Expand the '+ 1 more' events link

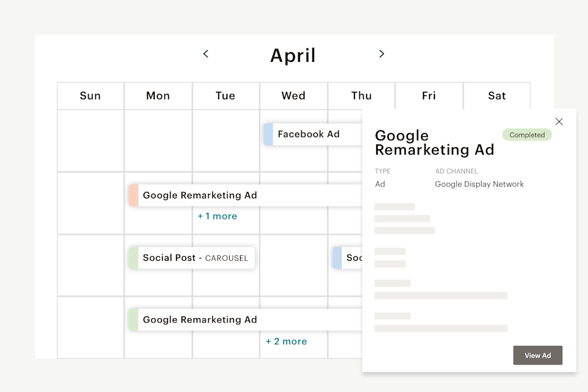coord(217,216)
